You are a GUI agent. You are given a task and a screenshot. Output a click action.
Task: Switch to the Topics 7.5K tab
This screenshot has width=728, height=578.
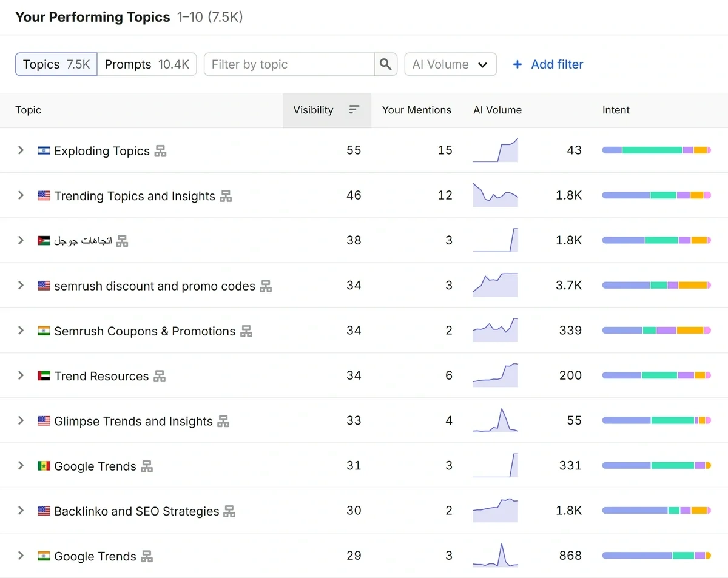[x=56, y=64]
